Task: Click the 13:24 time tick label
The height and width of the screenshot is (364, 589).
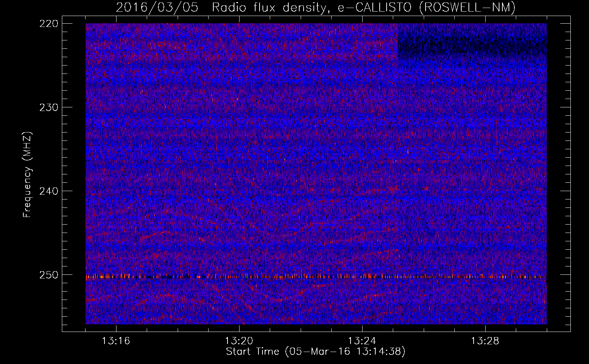Action: [362, 341]
